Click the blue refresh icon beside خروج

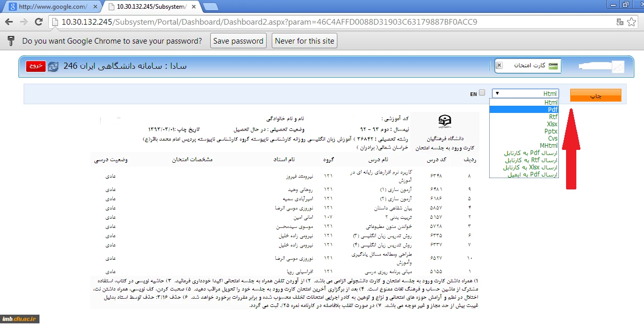pyautogui.click(x=53, y=67)
